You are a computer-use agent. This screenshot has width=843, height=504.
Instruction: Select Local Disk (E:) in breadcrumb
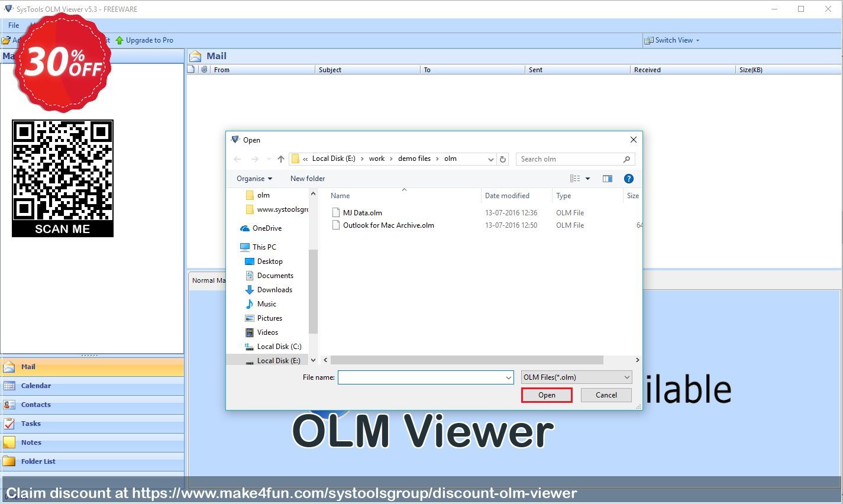point(334,159)
